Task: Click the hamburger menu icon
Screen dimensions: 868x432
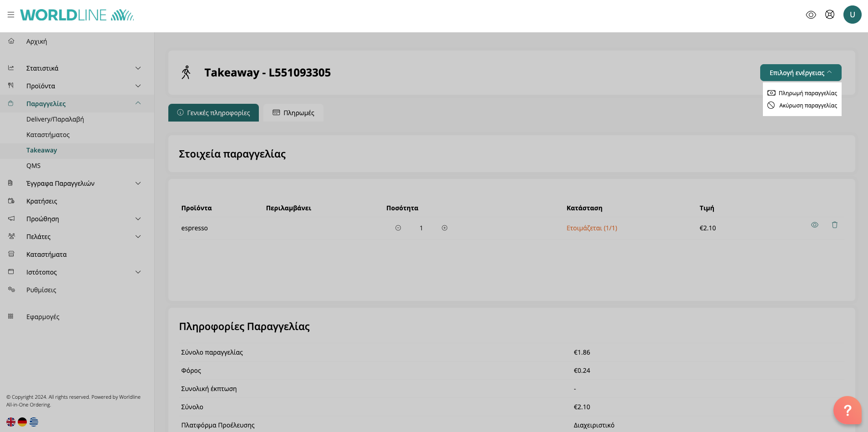Action: (11, 15)
